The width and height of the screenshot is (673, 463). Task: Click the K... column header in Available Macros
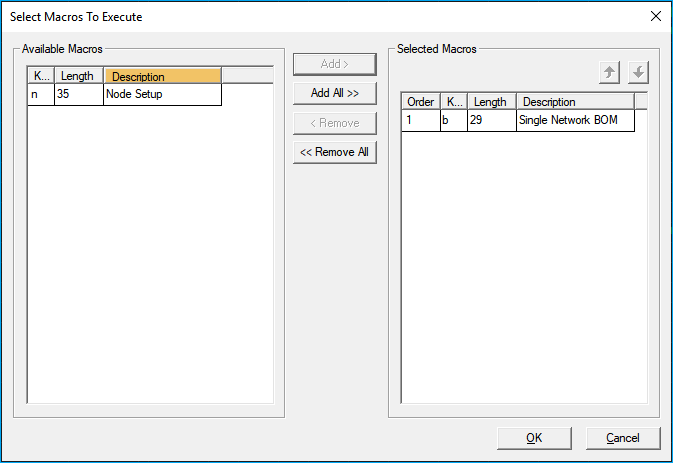click(x=41, y=76)
